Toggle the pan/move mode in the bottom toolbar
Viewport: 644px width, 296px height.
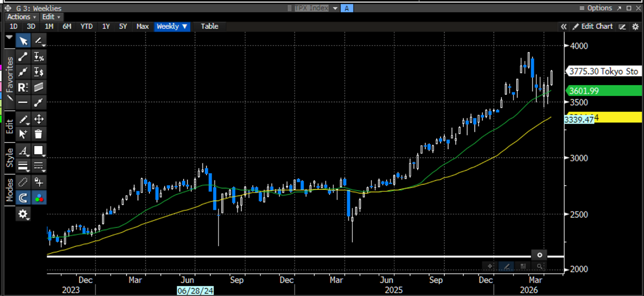click(x=490, y=267)
